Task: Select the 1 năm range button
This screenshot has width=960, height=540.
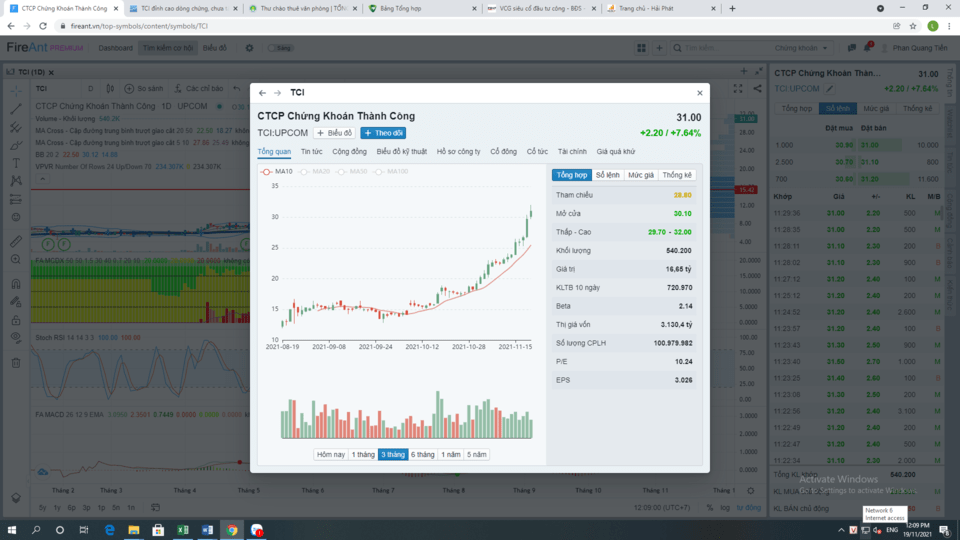Action: coord(451,454)
